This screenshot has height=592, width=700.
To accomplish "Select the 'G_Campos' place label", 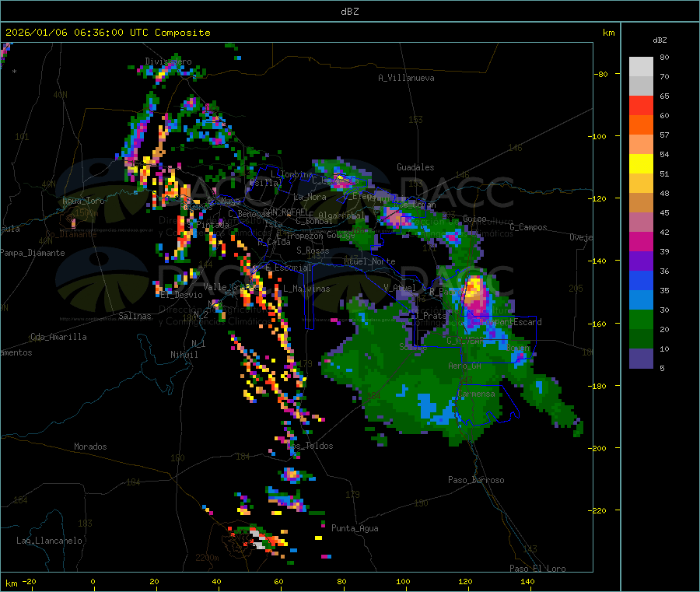I will [529, 227].
